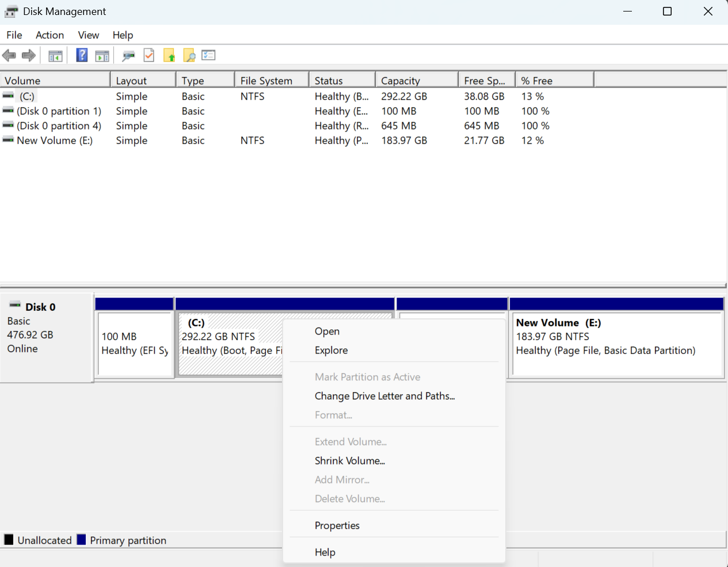Choose Explore in the context menu
Image resolution: width=728 pixels, height=567 pixels.
coord(331,350)
